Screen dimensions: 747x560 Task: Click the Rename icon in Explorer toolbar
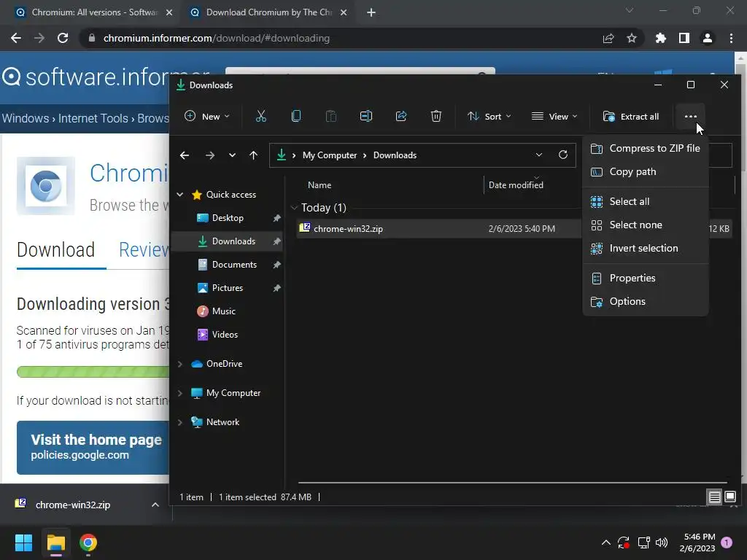(x=366, y=116)
